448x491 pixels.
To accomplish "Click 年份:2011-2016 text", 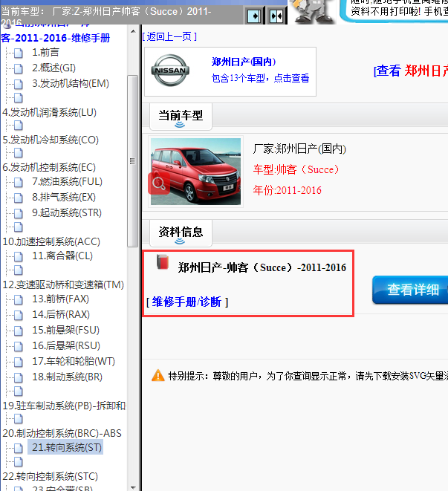I will coord(288,190).
